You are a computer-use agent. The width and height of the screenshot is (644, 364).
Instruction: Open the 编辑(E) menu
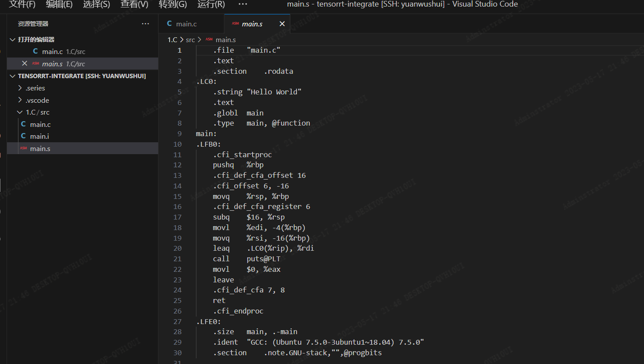tap(59, 4)
